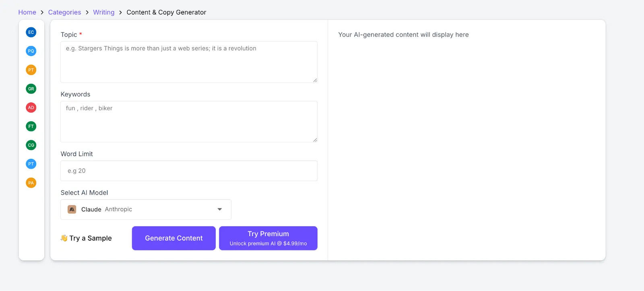The width and height of the screenshot is (644, 291).
Task: Grab the Keywords textarea resize handle
Action: 315,140
